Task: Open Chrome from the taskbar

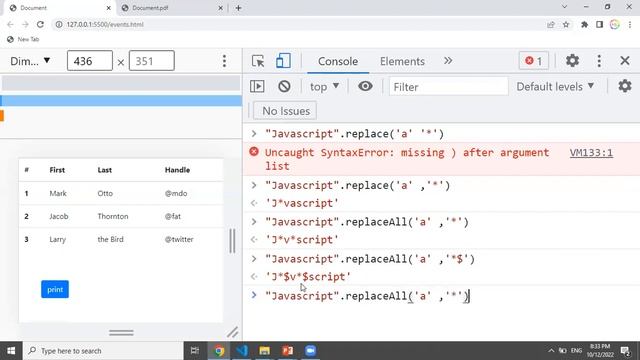Action: (219, 351)
